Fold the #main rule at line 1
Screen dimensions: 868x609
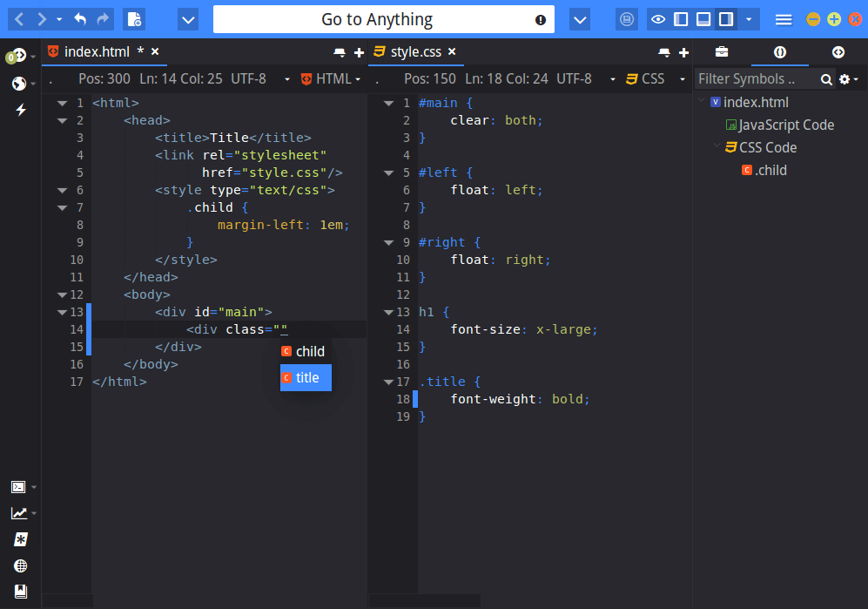click(389, 104)
